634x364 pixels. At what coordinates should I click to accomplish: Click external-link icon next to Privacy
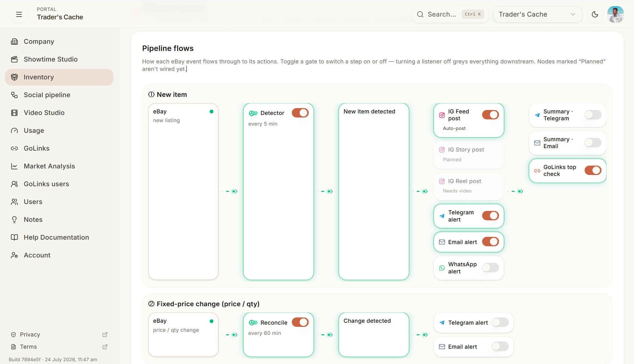pyautogui.click(x=105, y=335)
